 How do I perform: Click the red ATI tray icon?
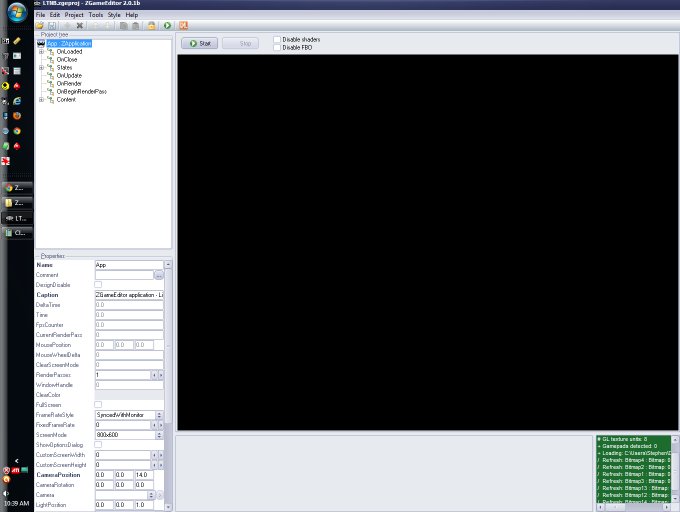pos(15,470)
